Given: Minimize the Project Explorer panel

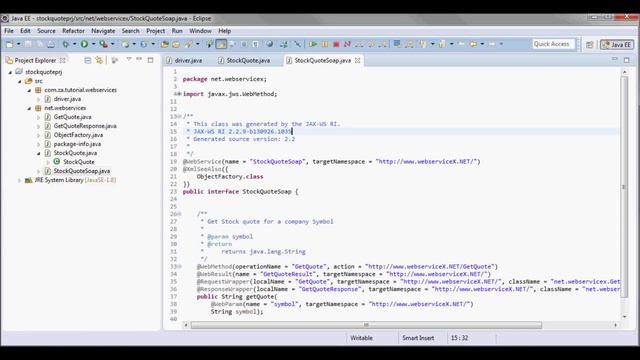Looking at the screenshot, I should [x=139, y=60].
